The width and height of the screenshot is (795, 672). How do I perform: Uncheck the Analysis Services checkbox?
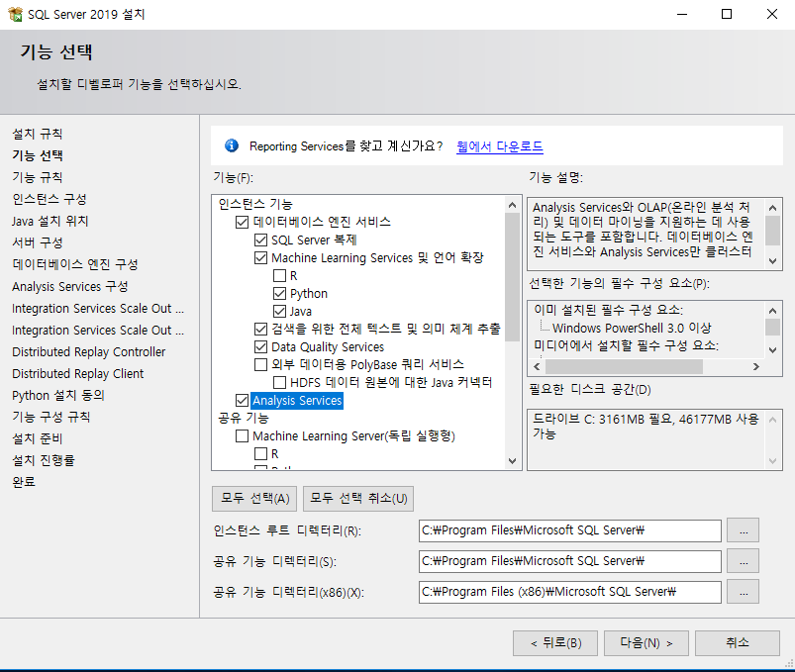click(242, 401)
